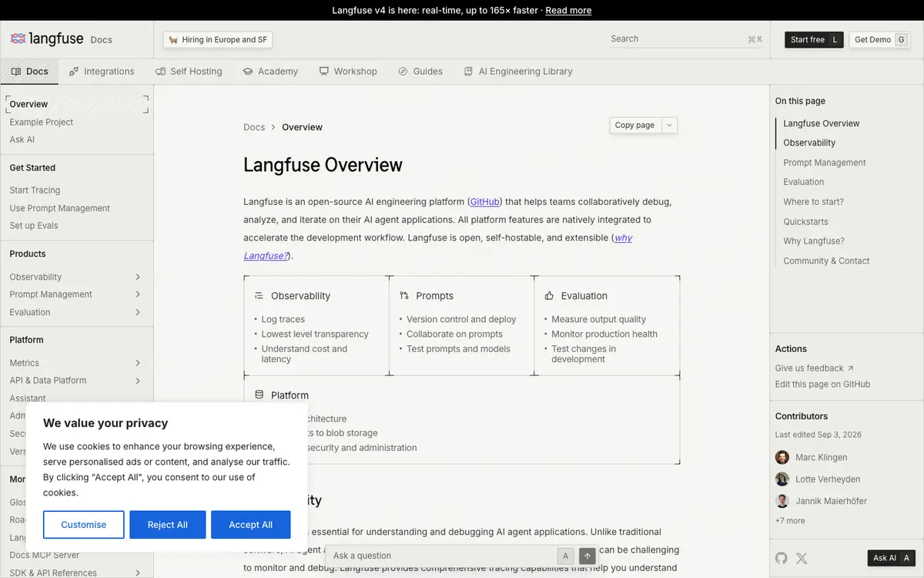Open Docs MCP Server in the sidebar
The image size is (924, 578).
(x=45, y=555)
